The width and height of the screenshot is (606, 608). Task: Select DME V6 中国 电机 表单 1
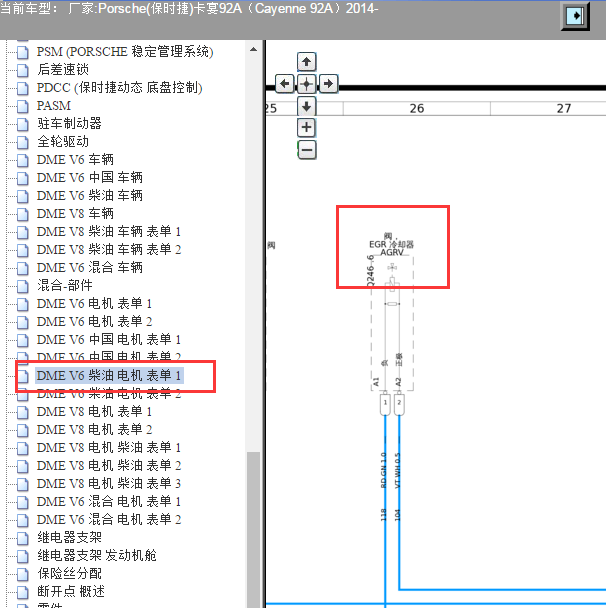109,340
